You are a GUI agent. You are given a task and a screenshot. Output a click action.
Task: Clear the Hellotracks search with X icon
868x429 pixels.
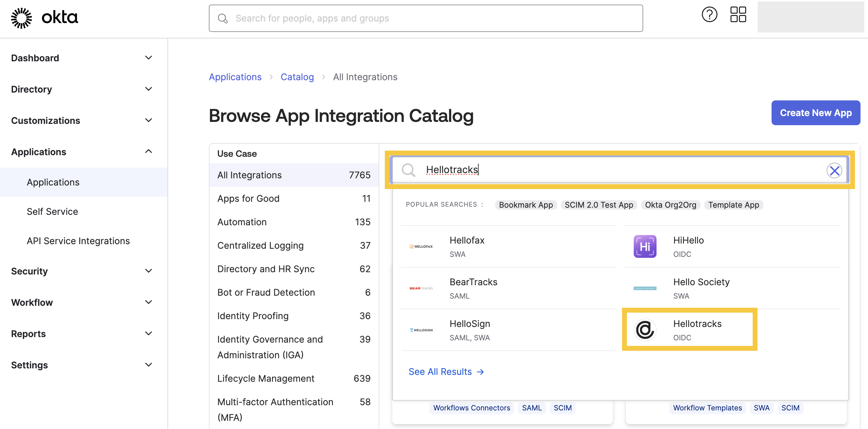834,170
